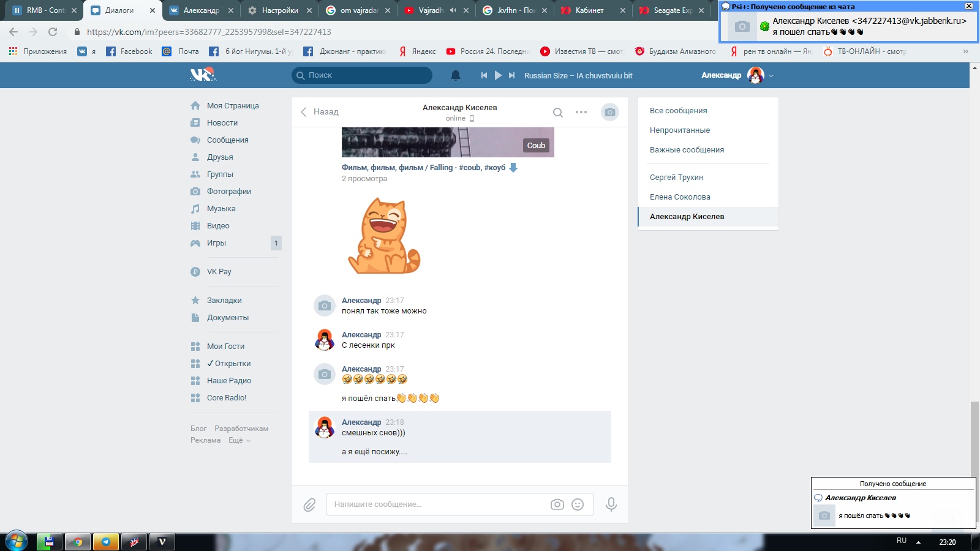Click the attach file paperclip icon

[309, 505]
